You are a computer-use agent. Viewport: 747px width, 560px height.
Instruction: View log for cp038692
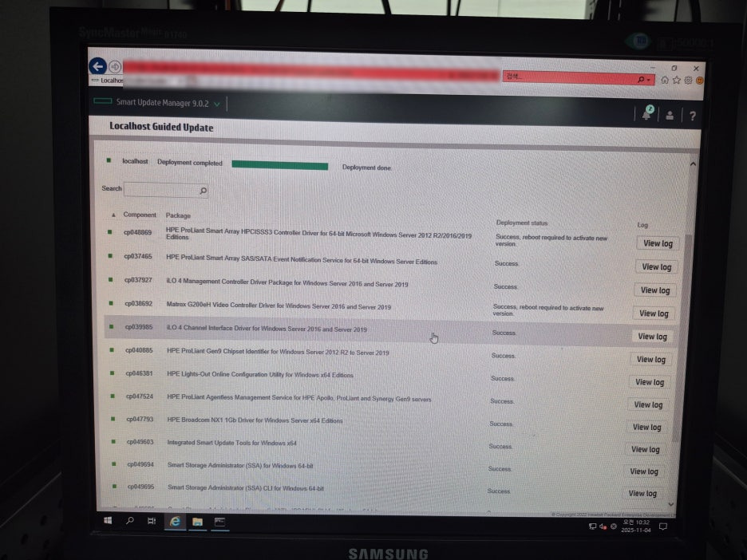[654, 314]
